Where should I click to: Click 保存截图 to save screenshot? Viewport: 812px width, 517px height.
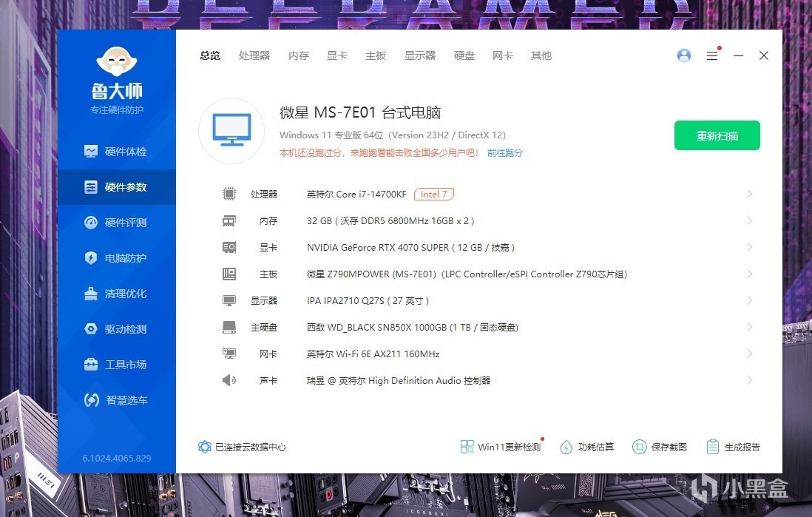660,447
